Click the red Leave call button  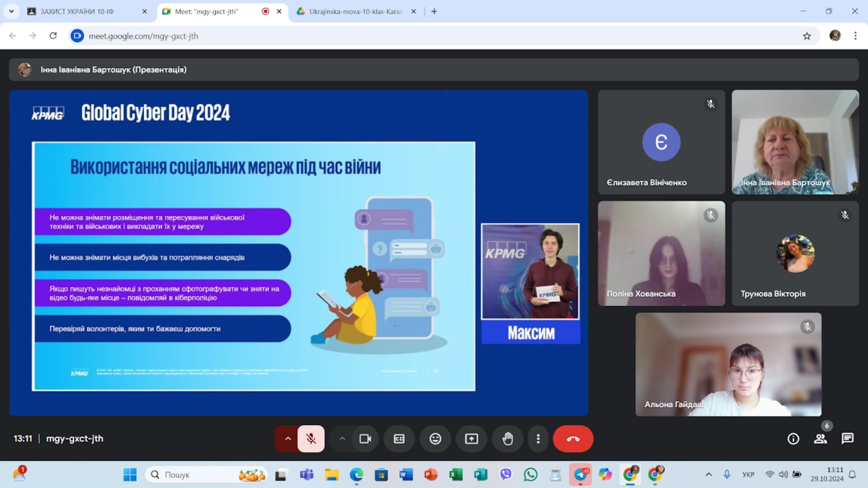click(573, 439)
